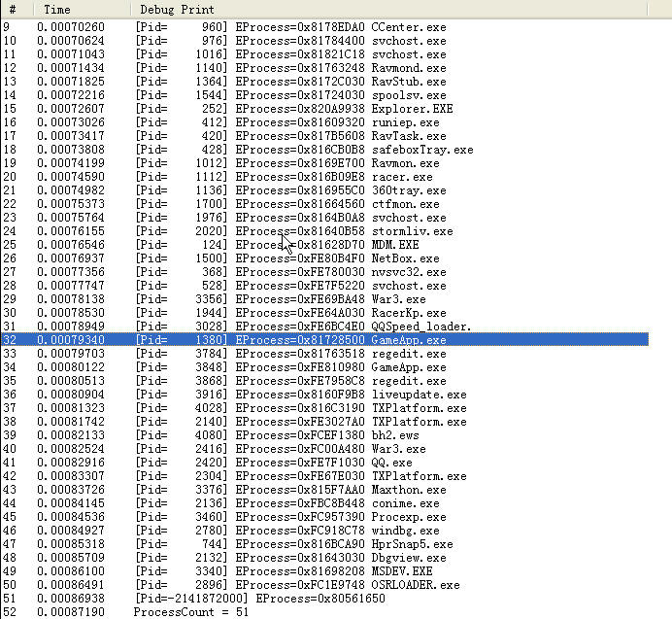
Task: Select the stormliv.exe row
Action: click(325, 231)
